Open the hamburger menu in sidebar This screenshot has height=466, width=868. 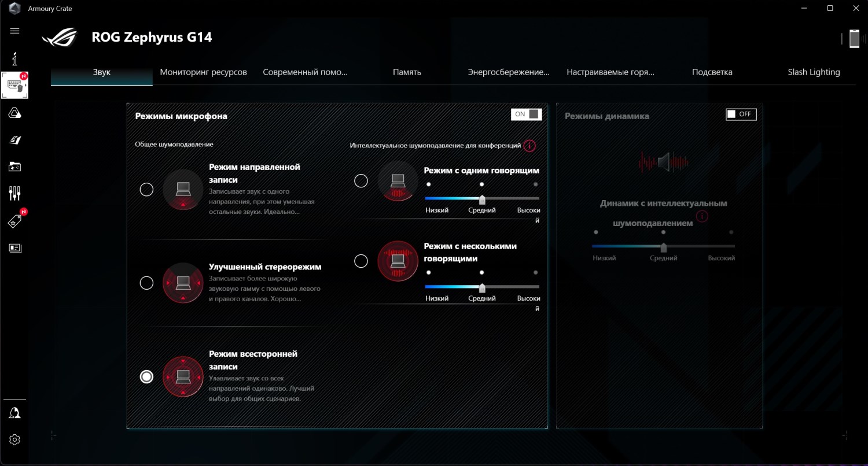coord(15,31)
